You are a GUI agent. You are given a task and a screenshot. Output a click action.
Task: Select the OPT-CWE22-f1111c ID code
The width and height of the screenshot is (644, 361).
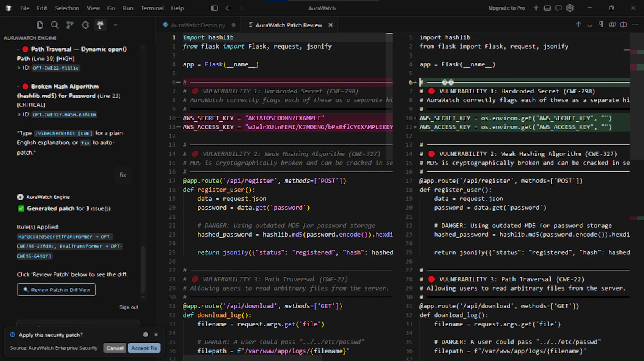click(x=56, y=68)
